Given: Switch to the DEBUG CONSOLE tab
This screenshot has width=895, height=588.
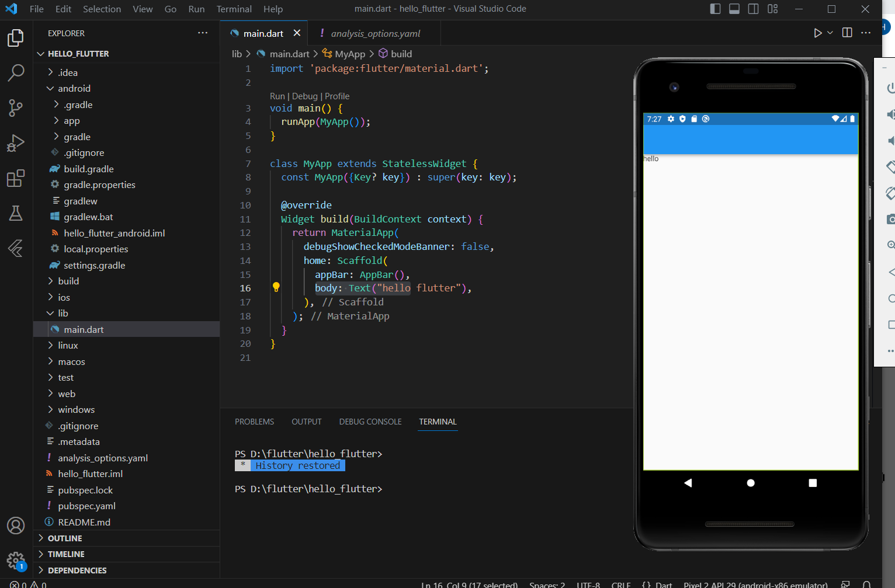Looking at the screenshot, I should click(x=370, y=422).
